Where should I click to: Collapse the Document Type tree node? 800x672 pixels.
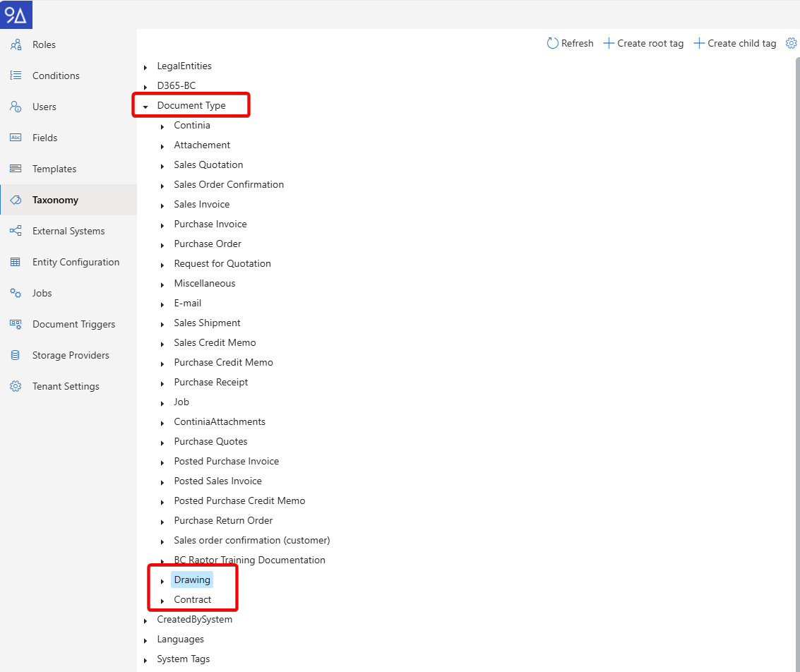tap(145, 107)
